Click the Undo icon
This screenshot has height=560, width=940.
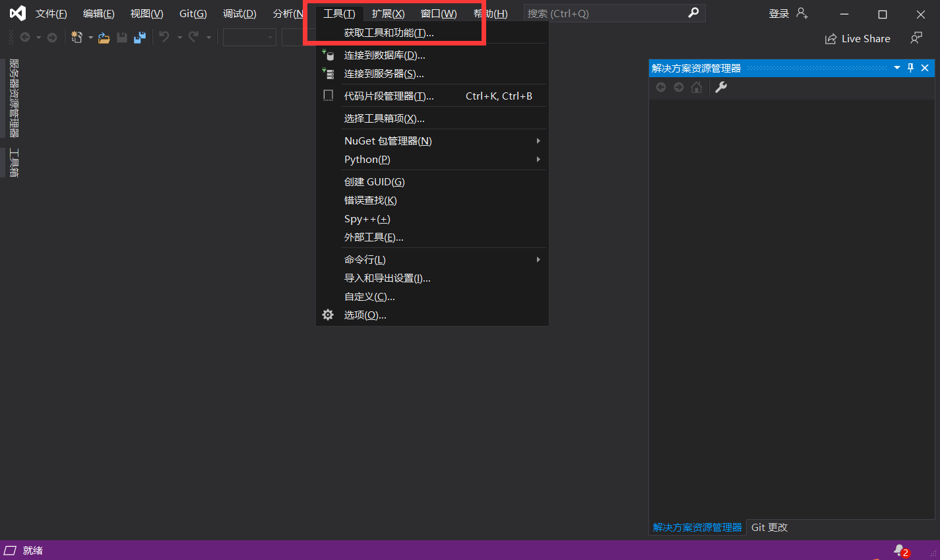point(164,38)
